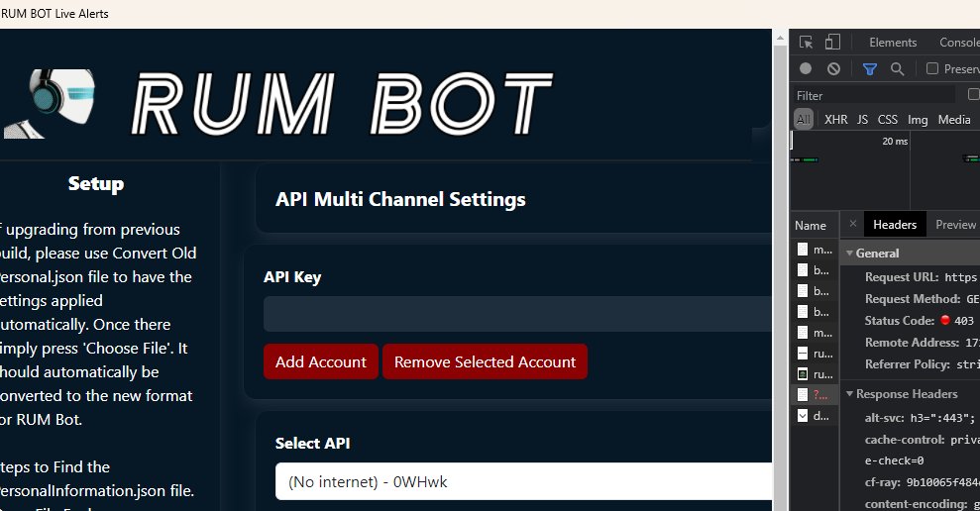Filter requests by Media
The image size is (980, 511).
click(954, 119)
